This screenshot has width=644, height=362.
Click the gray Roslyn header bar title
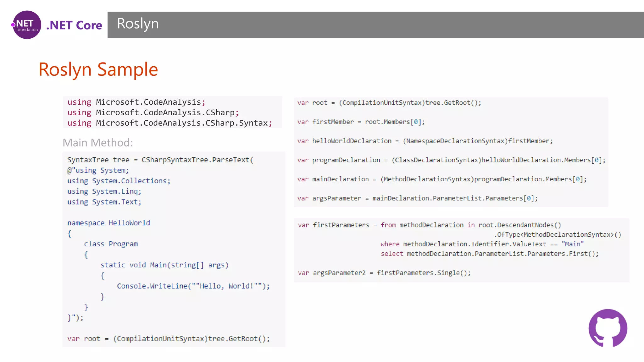pos(138,24)
